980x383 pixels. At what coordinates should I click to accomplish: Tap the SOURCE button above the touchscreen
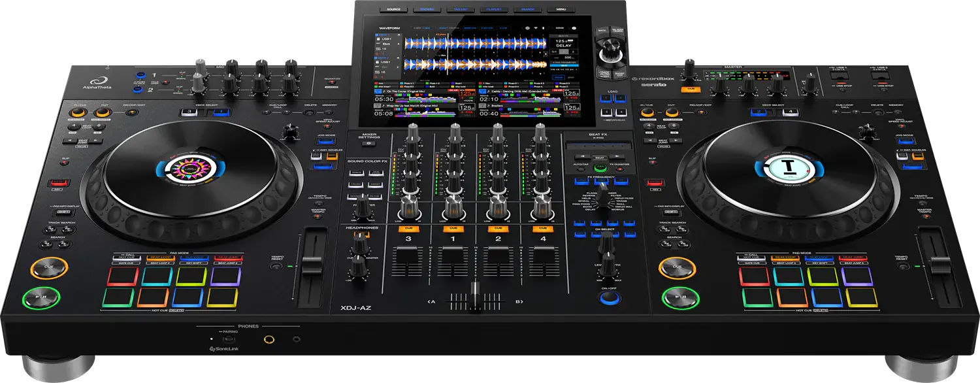(x=393, y=10)
